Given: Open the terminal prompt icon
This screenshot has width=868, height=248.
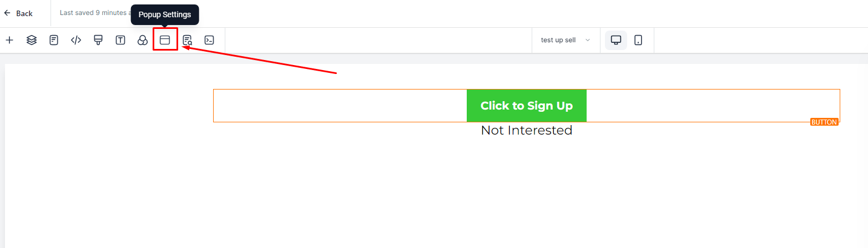Looking at the screenshot, I should point(209,40).
